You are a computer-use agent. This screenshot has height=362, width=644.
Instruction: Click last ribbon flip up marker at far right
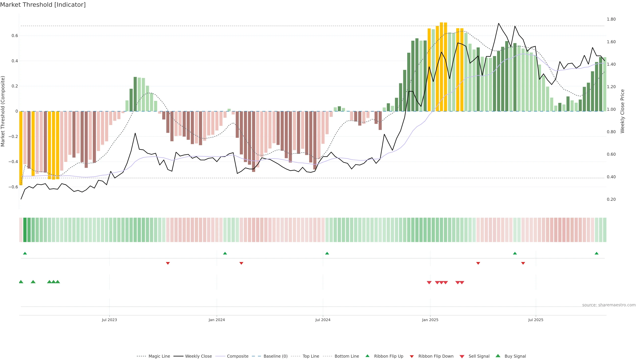click(597, 253)
